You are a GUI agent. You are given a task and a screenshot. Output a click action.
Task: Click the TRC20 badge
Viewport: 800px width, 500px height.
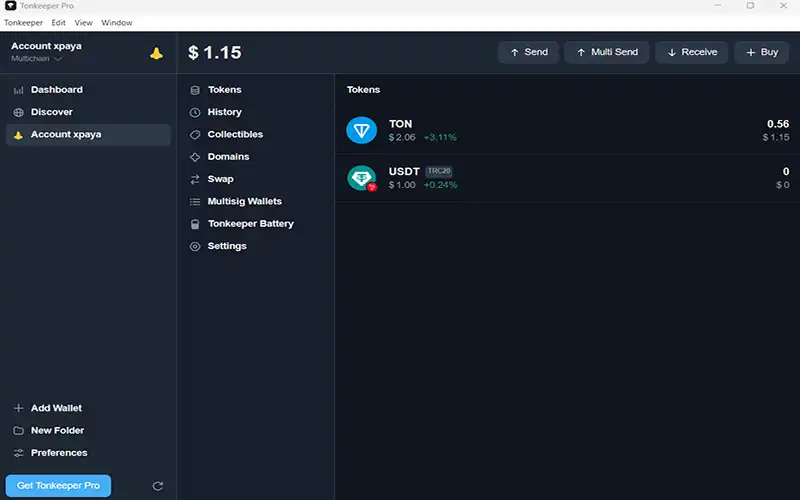pyautogui.click(x=439, y=171)
